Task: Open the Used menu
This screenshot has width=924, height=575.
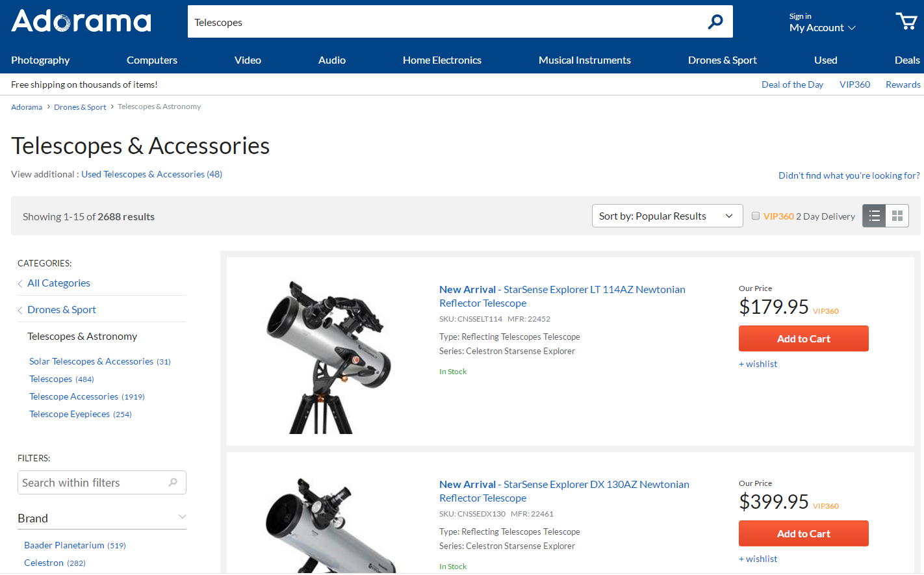Action: [826, 60]
